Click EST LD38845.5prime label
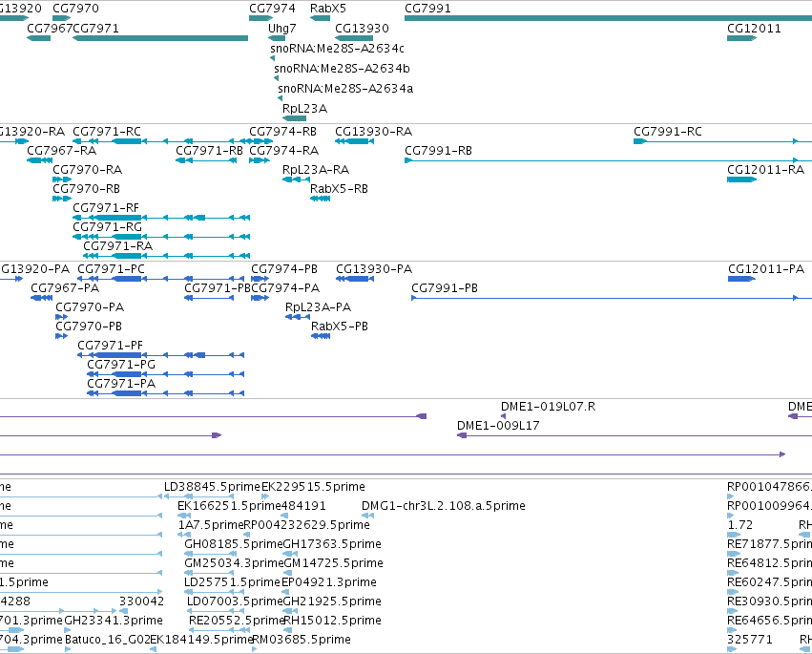The height and width of the screenshot is (654, 812). click(x=212, y=487)
